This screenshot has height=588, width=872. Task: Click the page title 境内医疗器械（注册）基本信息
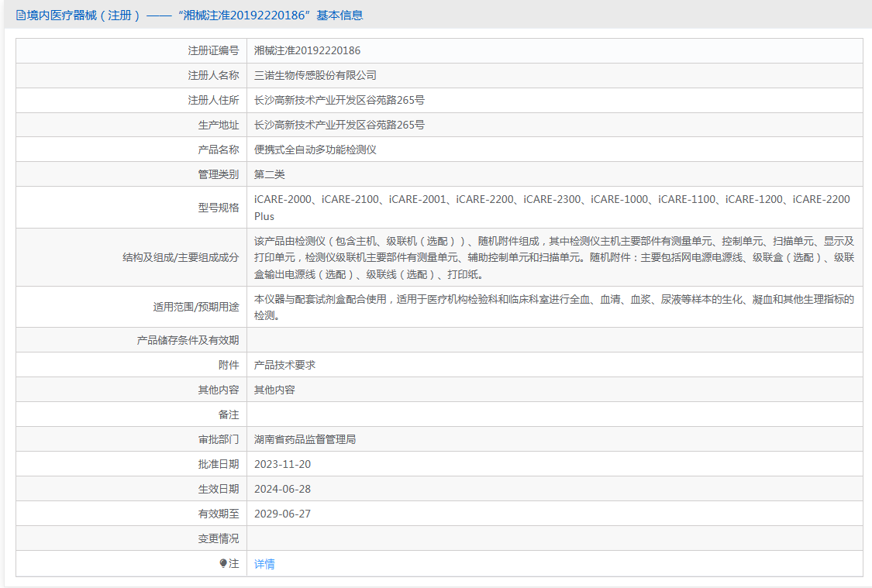pos(195,15)
